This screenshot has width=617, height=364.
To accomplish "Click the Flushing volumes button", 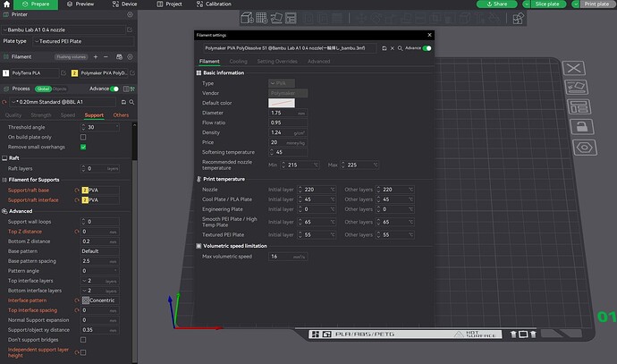I will [x=71, y=57].
